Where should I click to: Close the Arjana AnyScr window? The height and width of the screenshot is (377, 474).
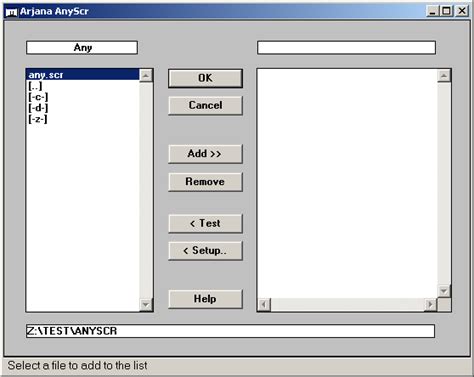pyautogui.click(x=462, y=11)
